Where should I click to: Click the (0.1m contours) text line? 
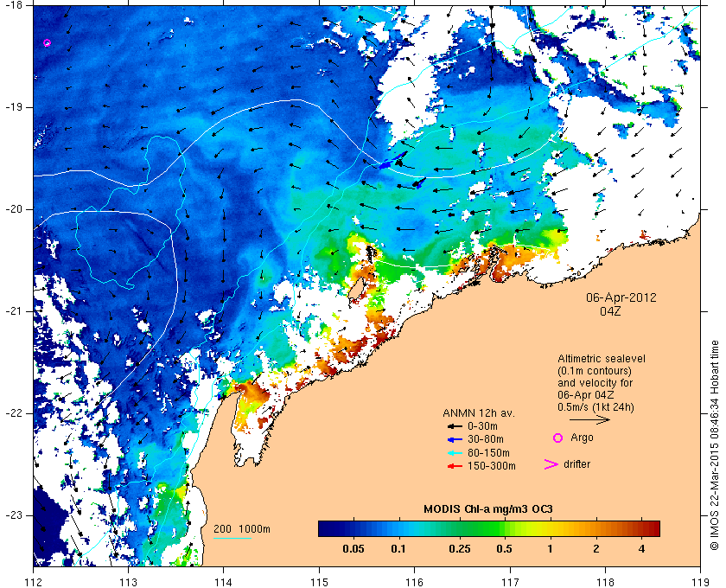(x=595, y=371)
